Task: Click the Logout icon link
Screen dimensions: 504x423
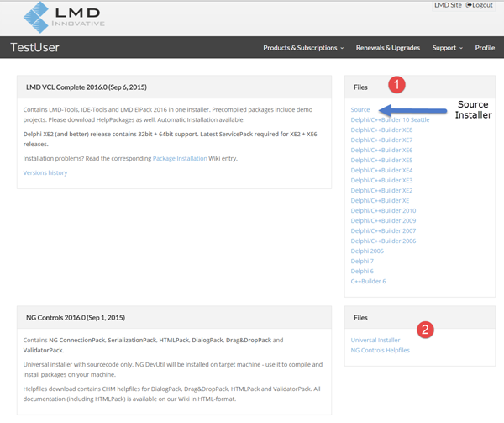Action: pyautogui.click(x=480, y=5)
